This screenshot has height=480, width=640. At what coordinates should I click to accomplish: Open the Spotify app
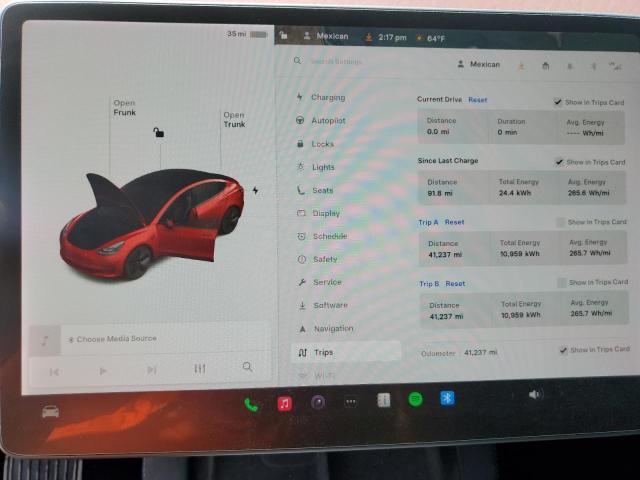[416, 399]
